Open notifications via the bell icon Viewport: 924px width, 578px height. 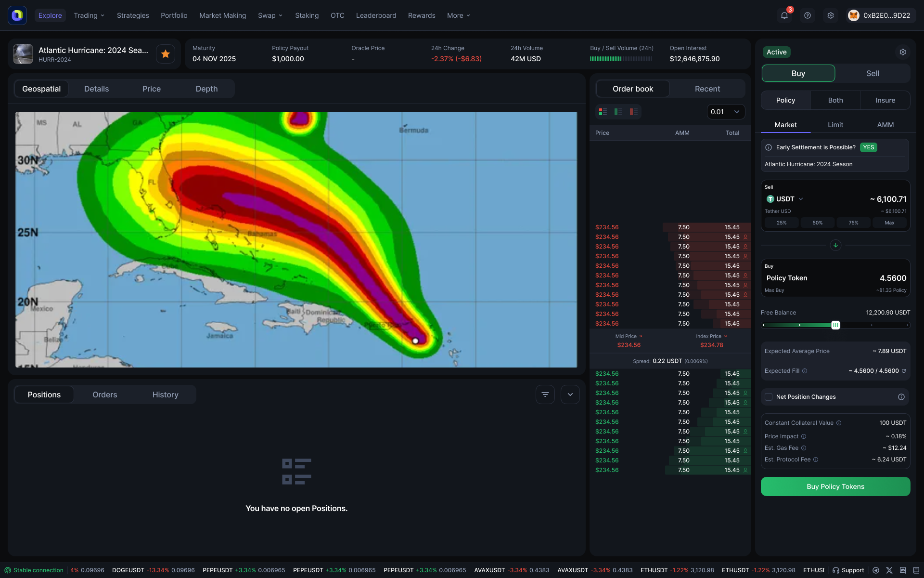[784, 15]
